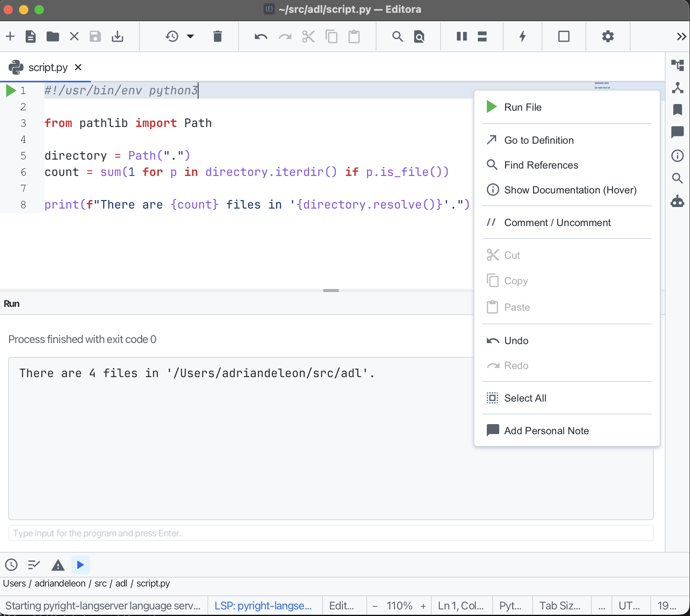This screenshot has width=690, height=616.
Task: Click the lightning bolt quick action icon
Action: 523,37
